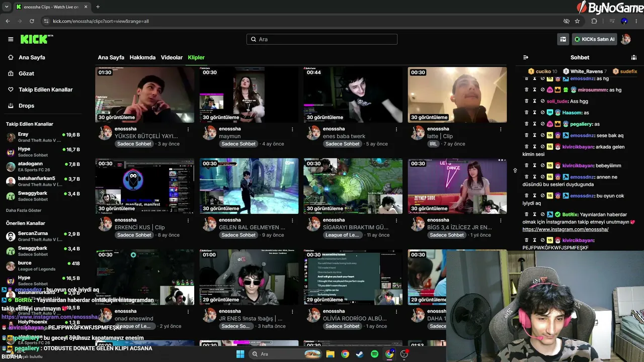This screenshot has height=362, width=644.
Task: Go to sidebar Ana Sayfa
Action: 32,57
